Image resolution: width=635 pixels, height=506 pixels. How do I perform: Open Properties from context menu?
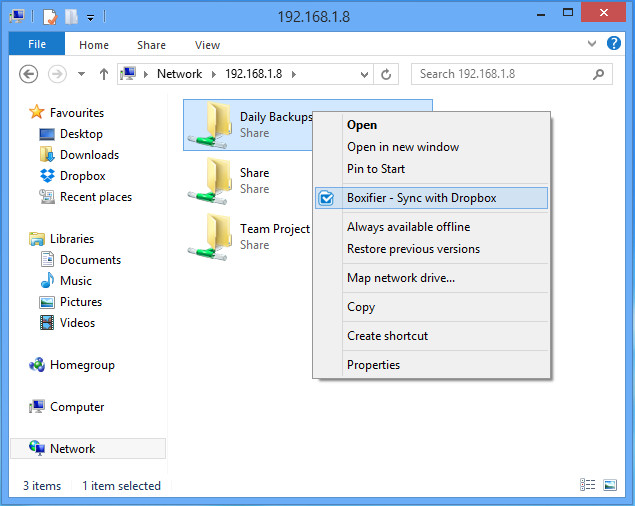pos(431,365)
